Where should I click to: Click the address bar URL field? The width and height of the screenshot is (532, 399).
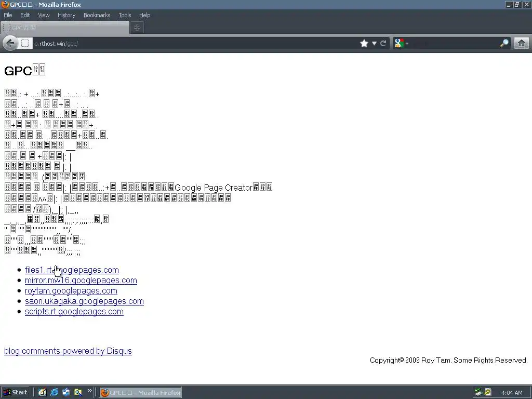(x=195, y=44)
